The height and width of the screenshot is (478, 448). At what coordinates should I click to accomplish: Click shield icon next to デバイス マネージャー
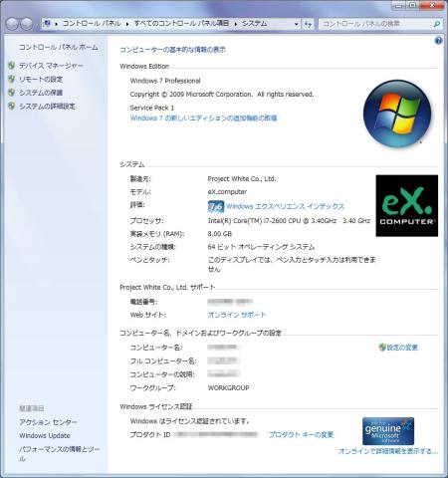tap(12, 66)
